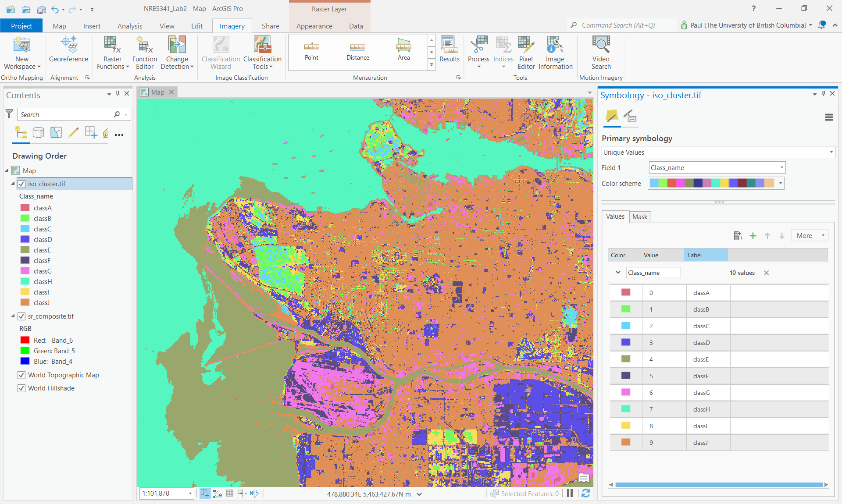
Task: Refresh the map view
Action: coord(585,493)
